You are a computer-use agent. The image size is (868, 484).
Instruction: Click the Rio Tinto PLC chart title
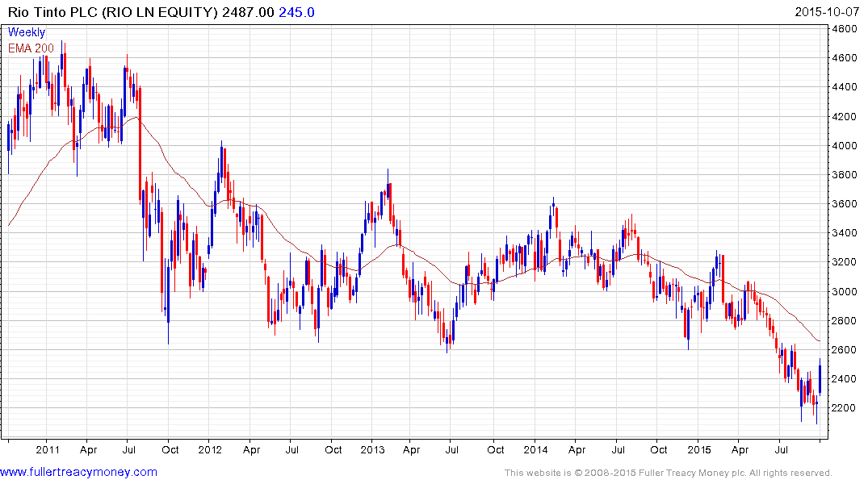click(113, 12)
